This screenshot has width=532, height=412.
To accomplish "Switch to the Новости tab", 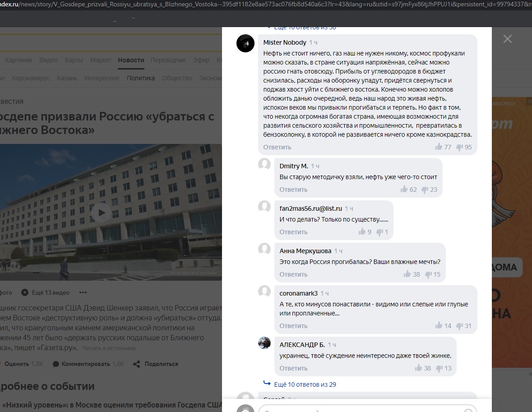I will (x=131, y=60).
